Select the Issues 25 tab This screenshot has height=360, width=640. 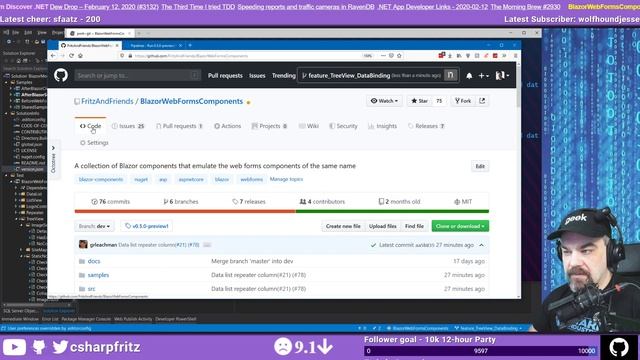pyautogui.click(x=128, y=126)
